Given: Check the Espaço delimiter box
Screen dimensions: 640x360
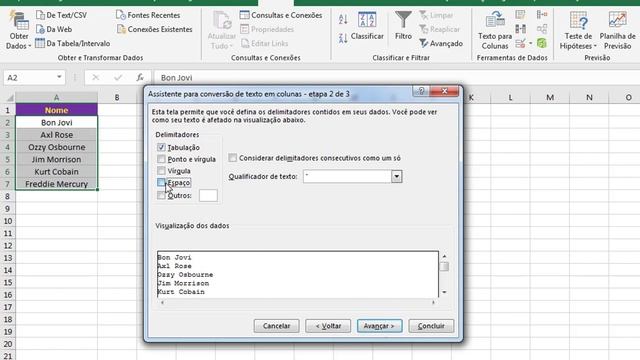Looking at the screenshot, I should [x=161, y=182].
